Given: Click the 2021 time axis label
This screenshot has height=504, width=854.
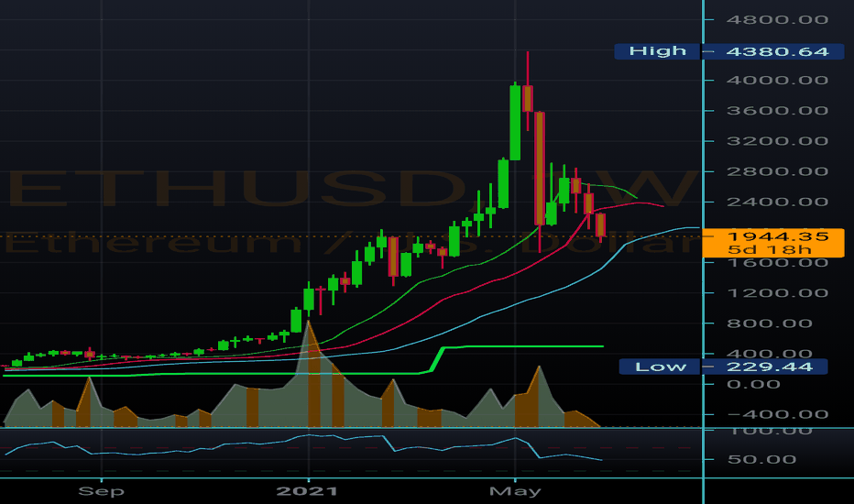Looking at the screenshot, I should (307, 491).
